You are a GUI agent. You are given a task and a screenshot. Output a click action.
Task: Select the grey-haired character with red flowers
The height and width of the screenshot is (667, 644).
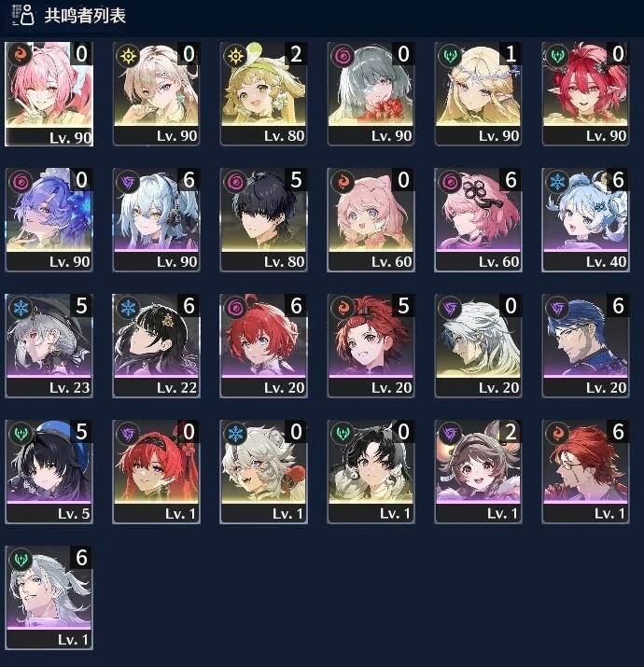point(371,93)
